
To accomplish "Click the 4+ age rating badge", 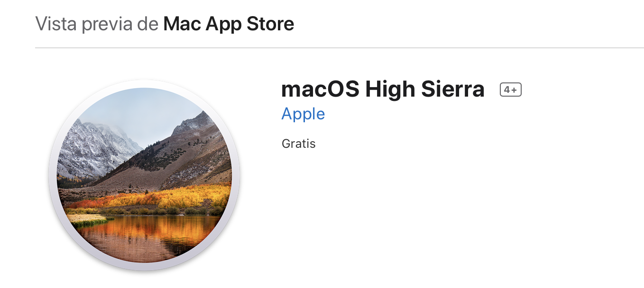I will [x=511, y=90].
